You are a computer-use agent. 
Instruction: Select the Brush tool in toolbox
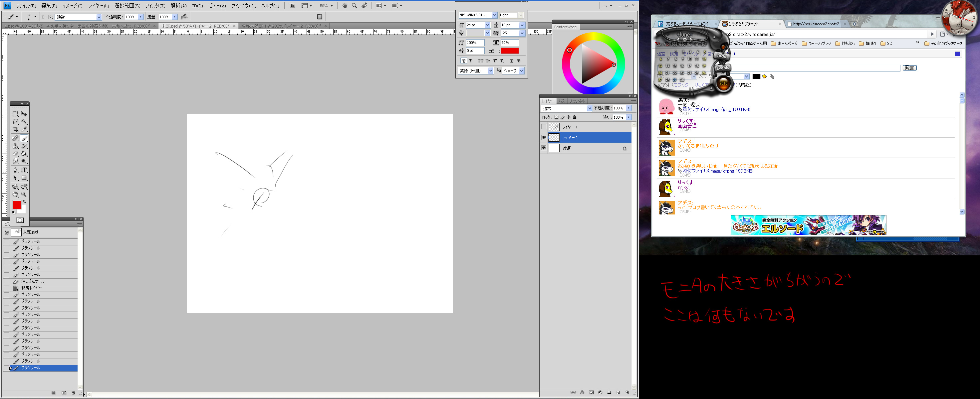pyautogui.click(x=24, y=138)
